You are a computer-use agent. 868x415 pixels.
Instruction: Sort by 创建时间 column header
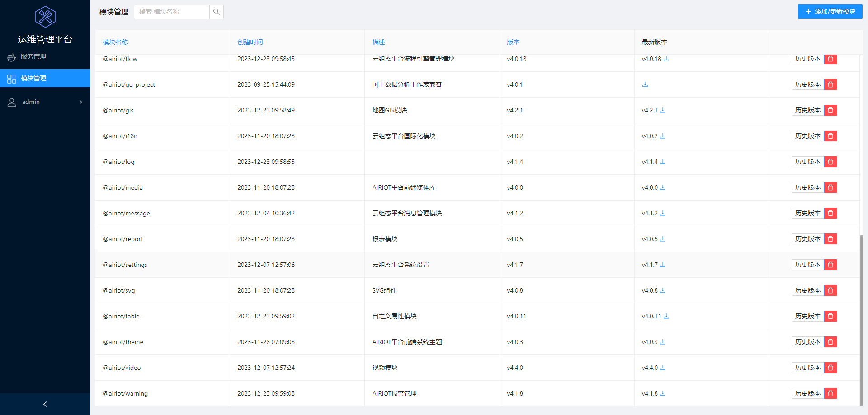pos(250,42)
